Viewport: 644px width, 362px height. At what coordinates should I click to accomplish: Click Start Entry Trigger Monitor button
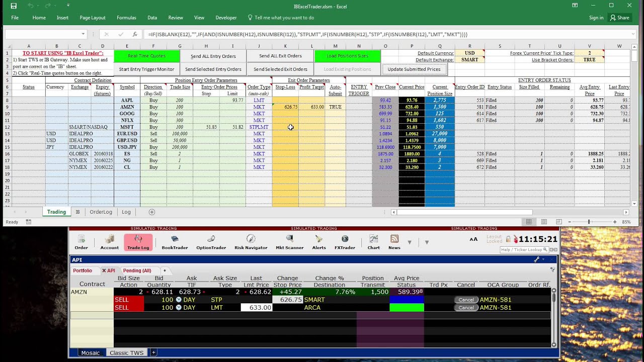tap(146, 69)
